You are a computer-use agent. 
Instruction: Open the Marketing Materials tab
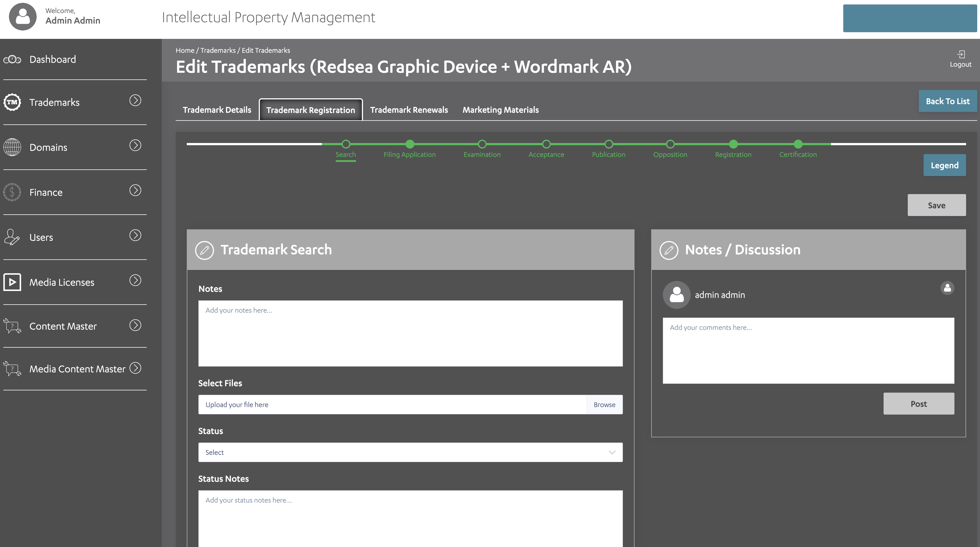coord(500,110)
